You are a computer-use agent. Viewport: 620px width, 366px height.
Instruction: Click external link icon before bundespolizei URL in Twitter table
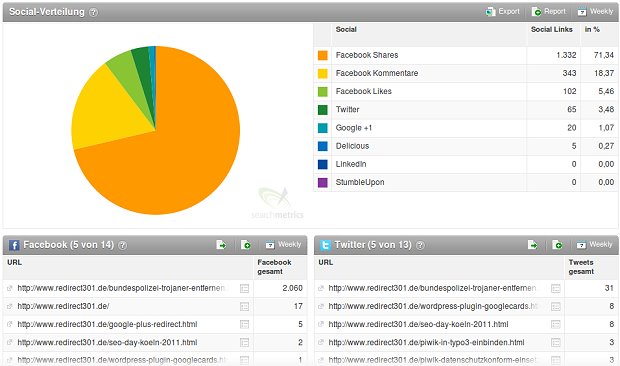pos(321,289)
